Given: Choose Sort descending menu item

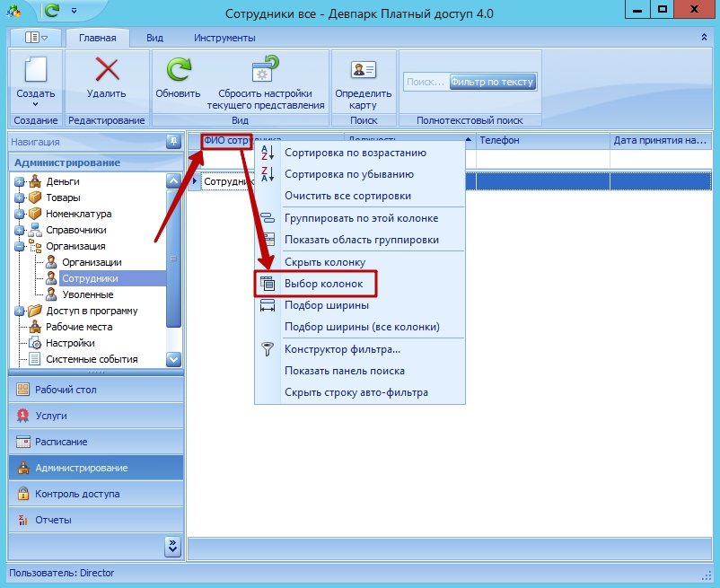Looking at the screenshot, I should pyautogui.click(x=348, y=174).
